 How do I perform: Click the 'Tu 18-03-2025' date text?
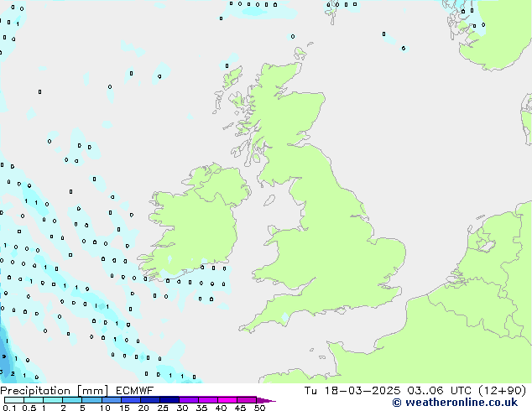(x=352, y=391)
